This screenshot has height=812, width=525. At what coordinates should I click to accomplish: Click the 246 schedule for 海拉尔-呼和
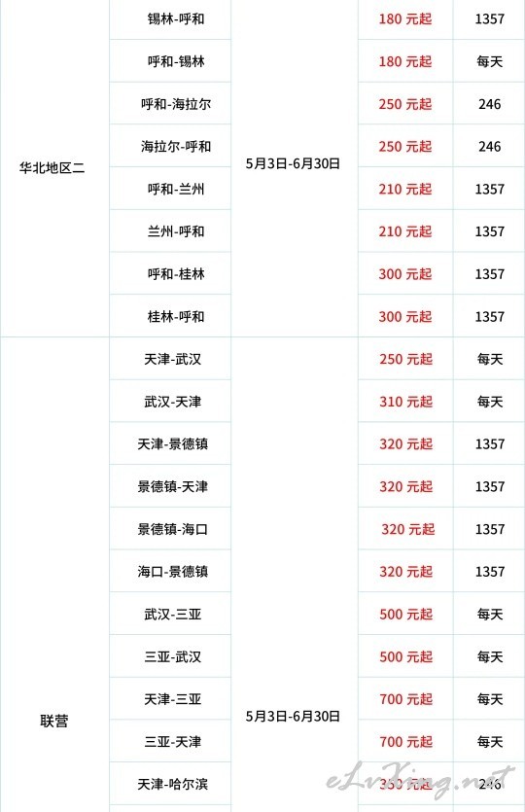[490, 147]
